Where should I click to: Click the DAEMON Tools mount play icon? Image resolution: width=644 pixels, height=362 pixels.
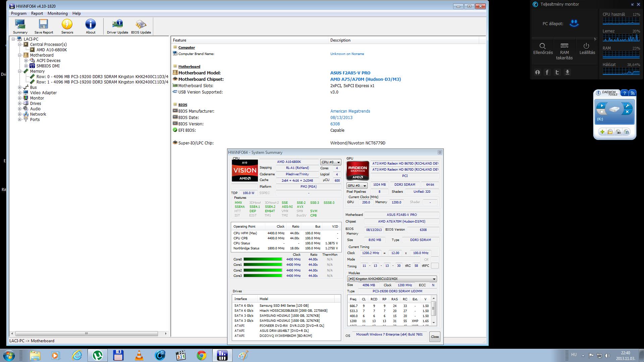(602, 106)
